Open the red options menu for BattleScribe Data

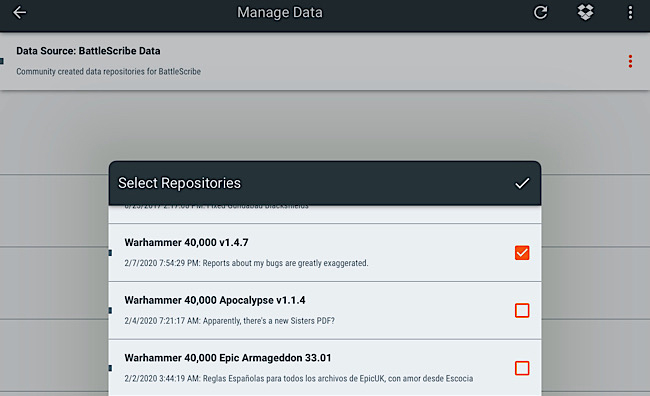click(630, 61)
